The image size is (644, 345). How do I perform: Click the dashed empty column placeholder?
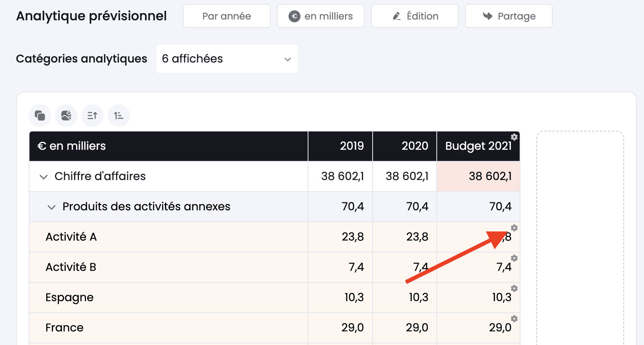click(580, 238)
